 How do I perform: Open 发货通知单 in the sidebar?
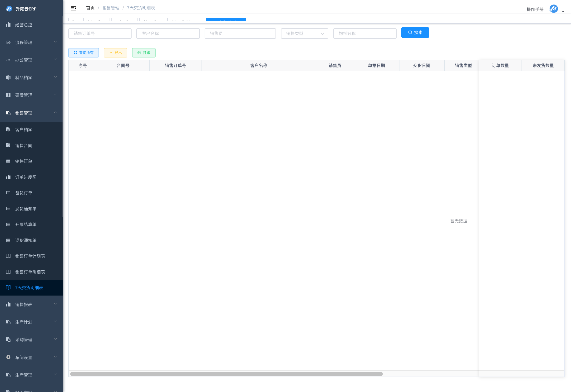(x=26, y=209)
